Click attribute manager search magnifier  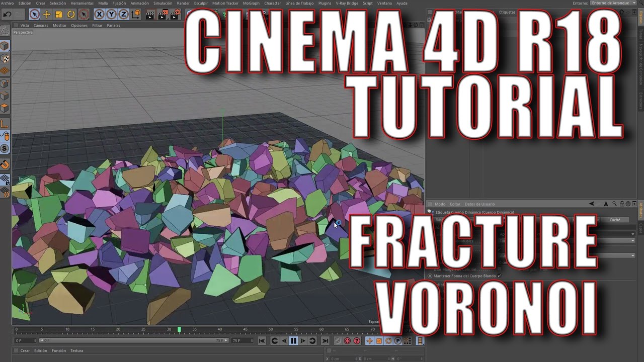click(614, 204)
